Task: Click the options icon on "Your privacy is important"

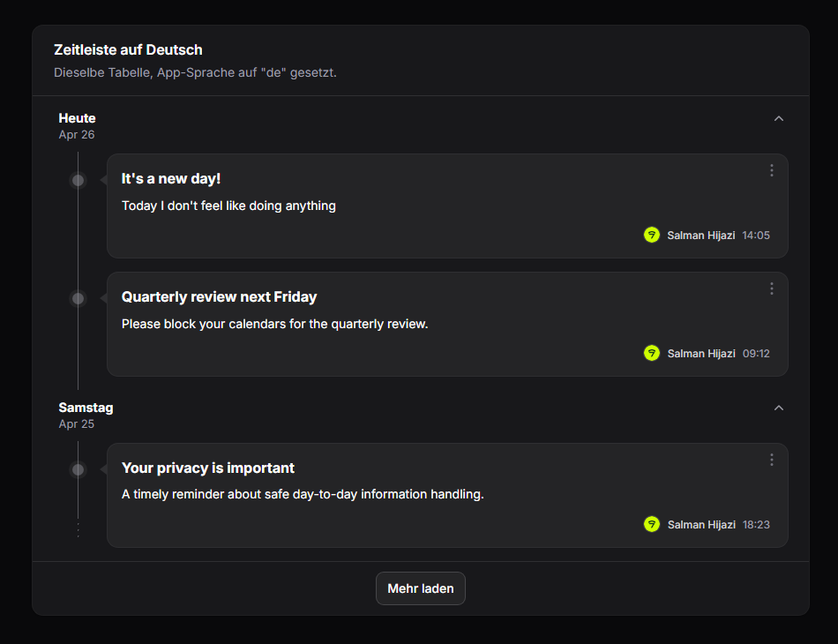Action: point(771,459)
